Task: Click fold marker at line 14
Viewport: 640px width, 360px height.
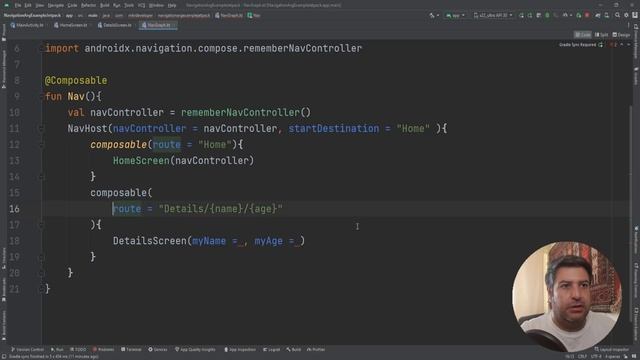Action: (41, 177)
